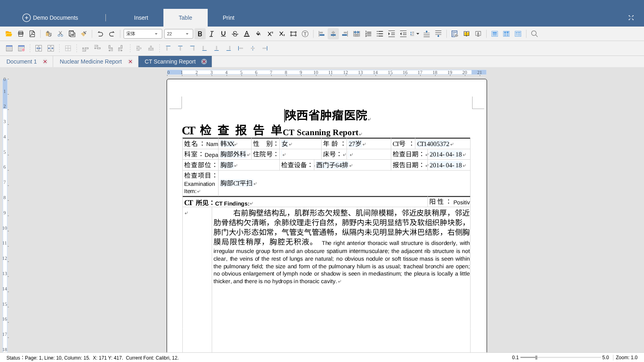Close the CT Scanning Report tab

(x=204, y=62)
